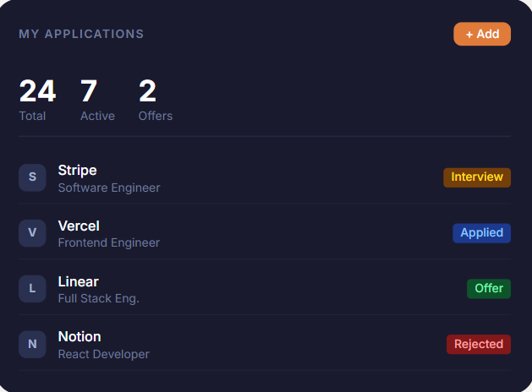Click the Full Stack Eng. role text
532x392 pixels.
tap(99, 298)
